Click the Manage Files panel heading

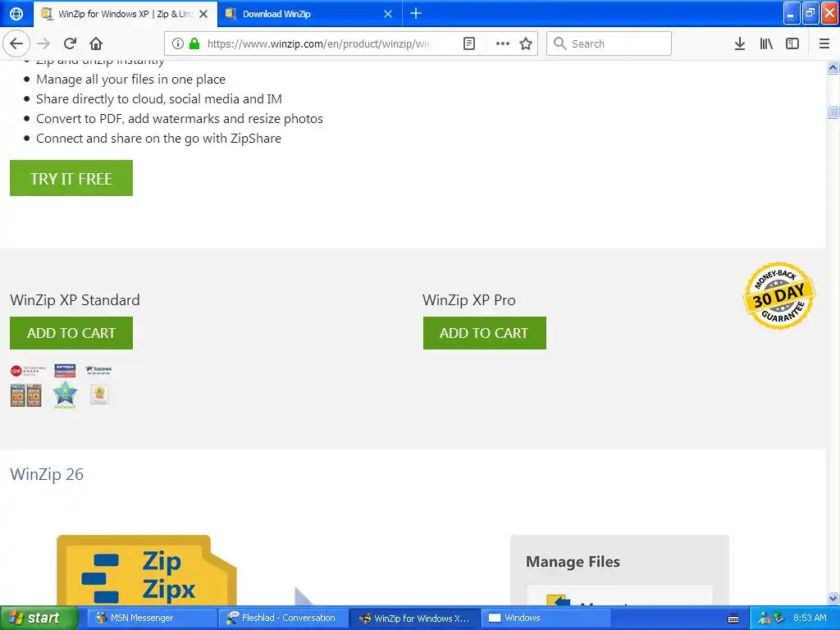pyautogui.click(x=573, y=561)
